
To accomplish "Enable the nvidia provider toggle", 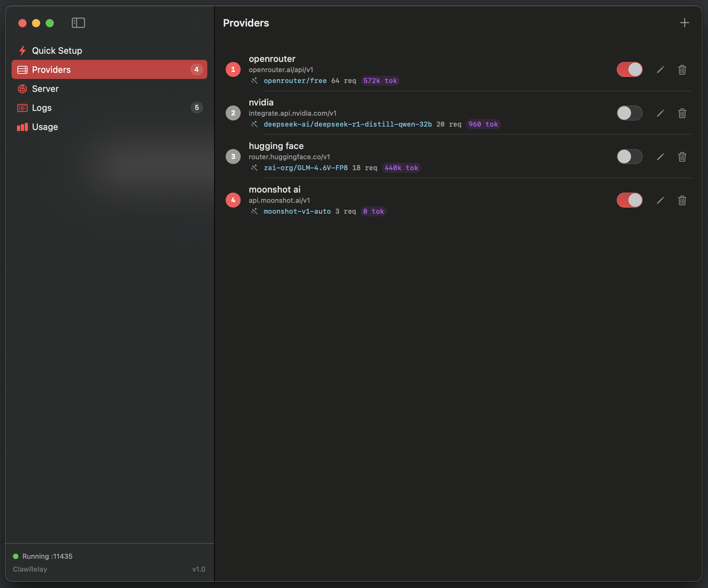I will coord(629,113).
